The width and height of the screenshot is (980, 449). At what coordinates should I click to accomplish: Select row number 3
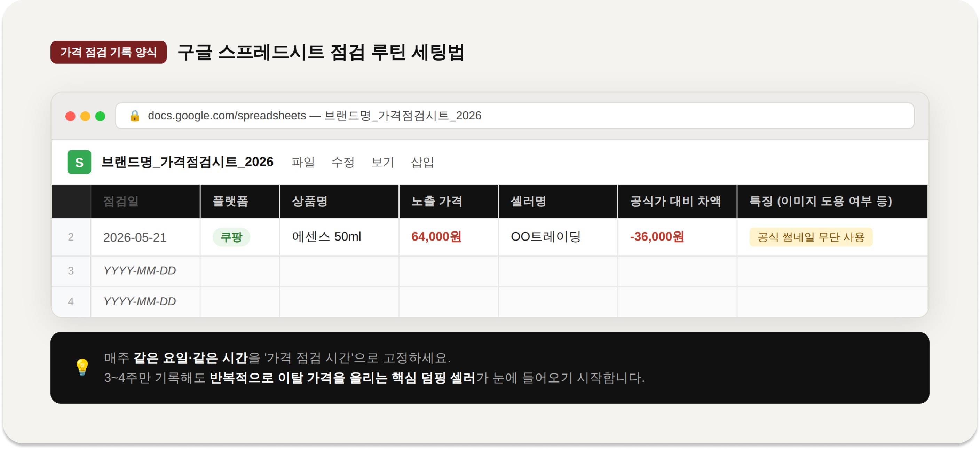click(71, 271)
